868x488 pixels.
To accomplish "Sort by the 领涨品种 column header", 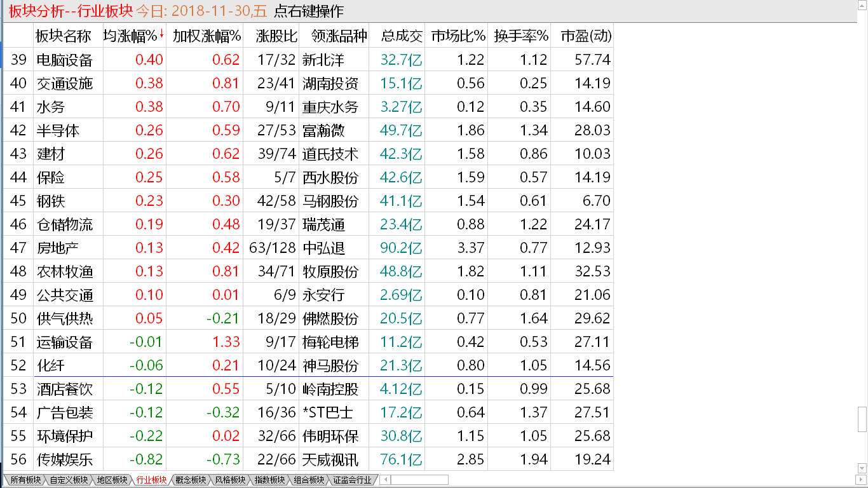I will coord(339,36).
